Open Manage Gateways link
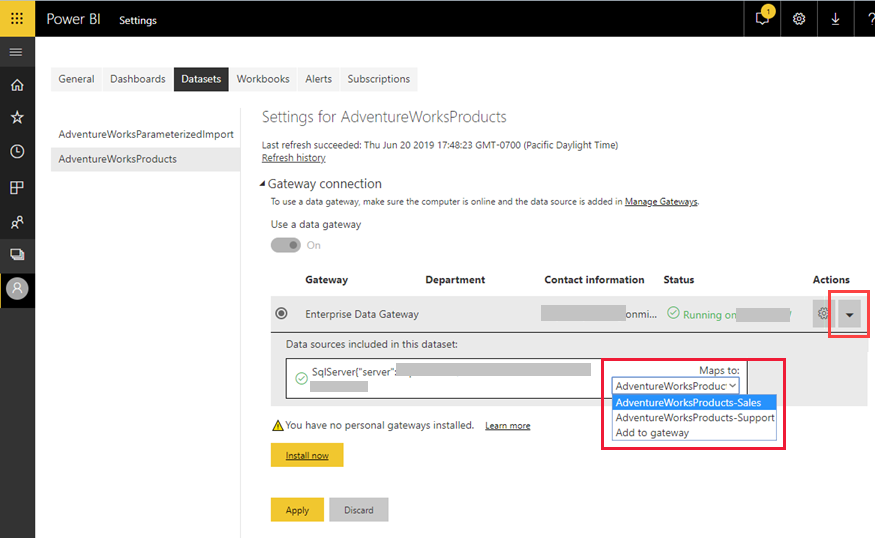875x538 pixels. [661, 201]
